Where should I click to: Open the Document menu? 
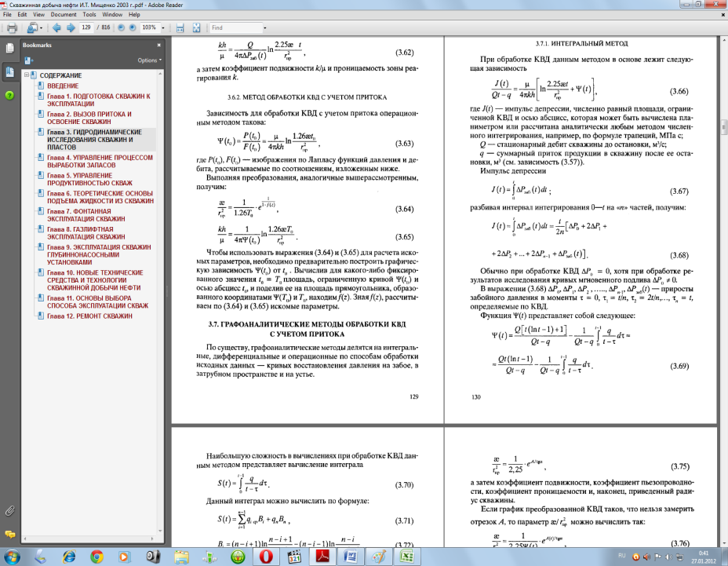(64, 14)
